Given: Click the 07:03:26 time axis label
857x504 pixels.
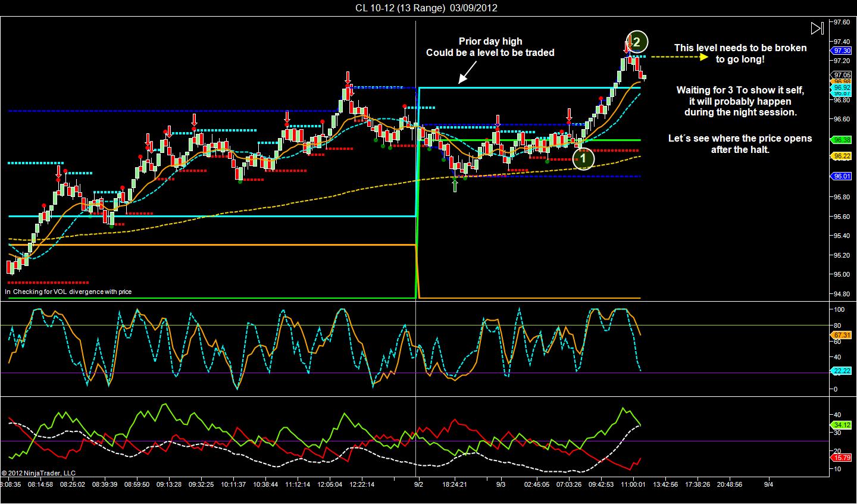Looking at the screenshot, I should (569, 484).
